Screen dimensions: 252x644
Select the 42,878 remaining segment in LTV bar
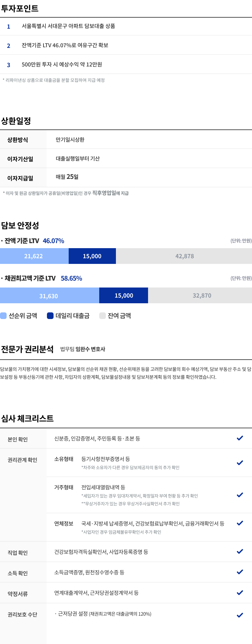pos(184,256)
